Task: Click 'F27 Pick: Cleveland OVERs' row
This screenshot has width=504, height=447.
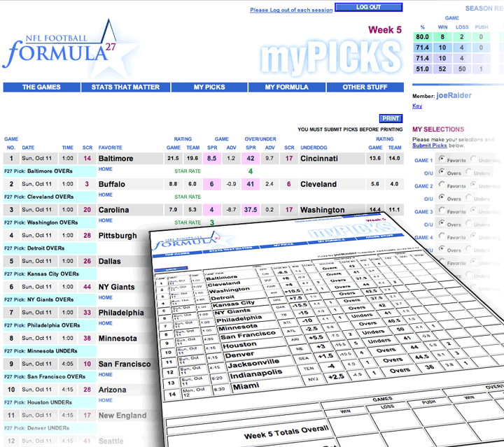Action: [x=50, y=197]
